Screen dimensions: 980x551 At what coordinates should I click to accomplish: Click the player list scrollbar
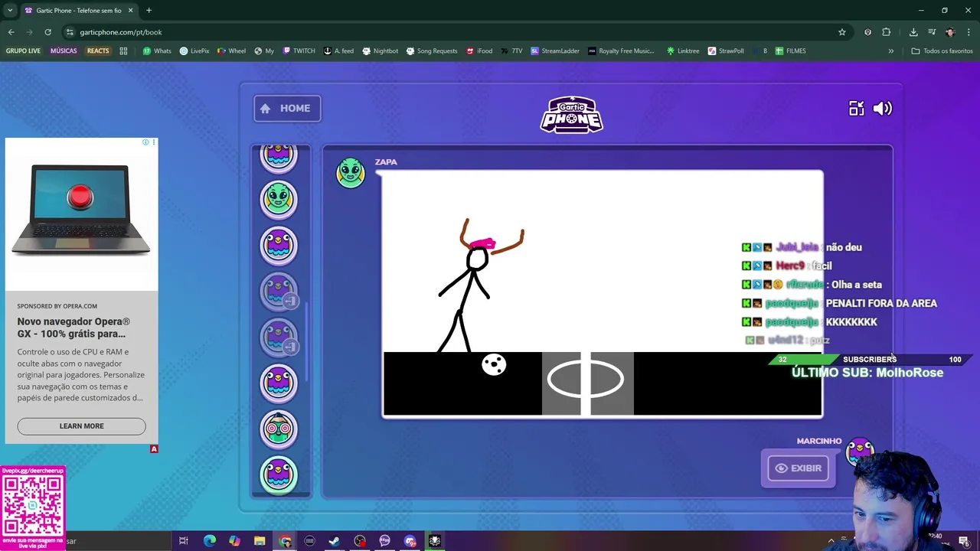(x=306, y=341)
